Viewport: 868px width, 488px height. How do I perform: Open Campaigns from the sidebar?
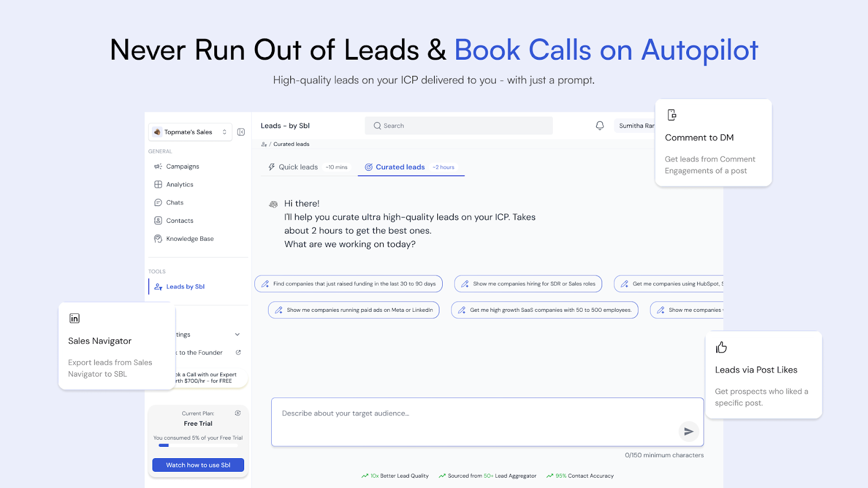(x=182, y=166)
